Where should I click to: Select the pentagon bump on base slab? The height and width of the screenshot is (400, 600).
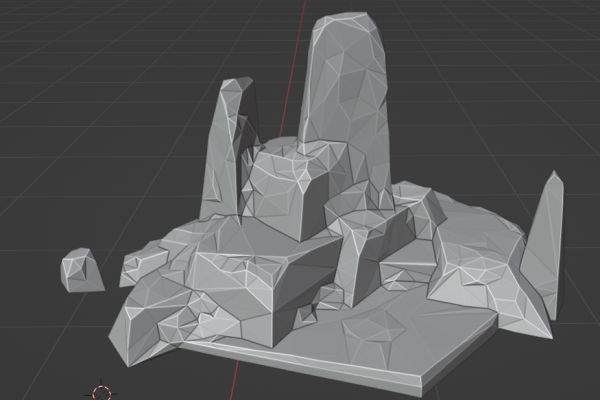point(374,329)
